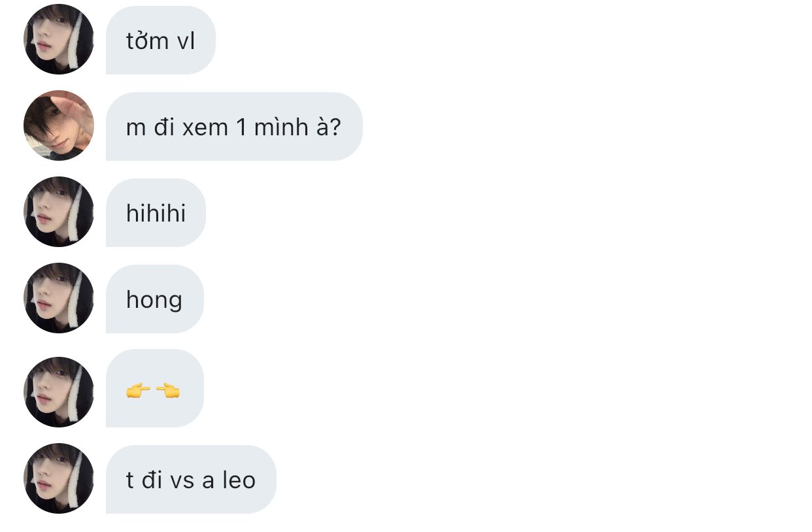Click the avatar beside the pointing-fingers emoji message
The height and width of the screenshot is (532, 812).
click(x=59, y=391)
